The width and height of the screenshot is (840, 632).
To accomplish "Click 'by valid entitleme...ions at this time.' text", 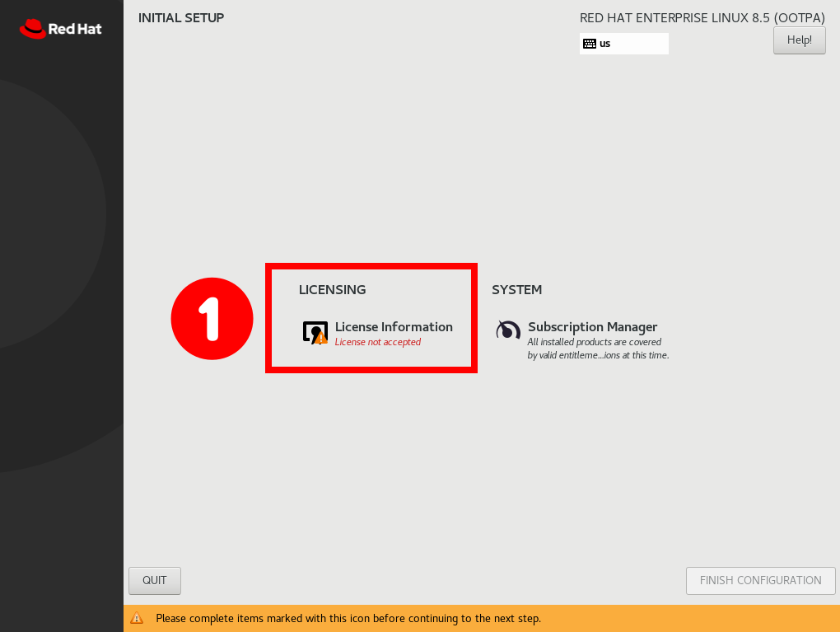I will point(598,355).
